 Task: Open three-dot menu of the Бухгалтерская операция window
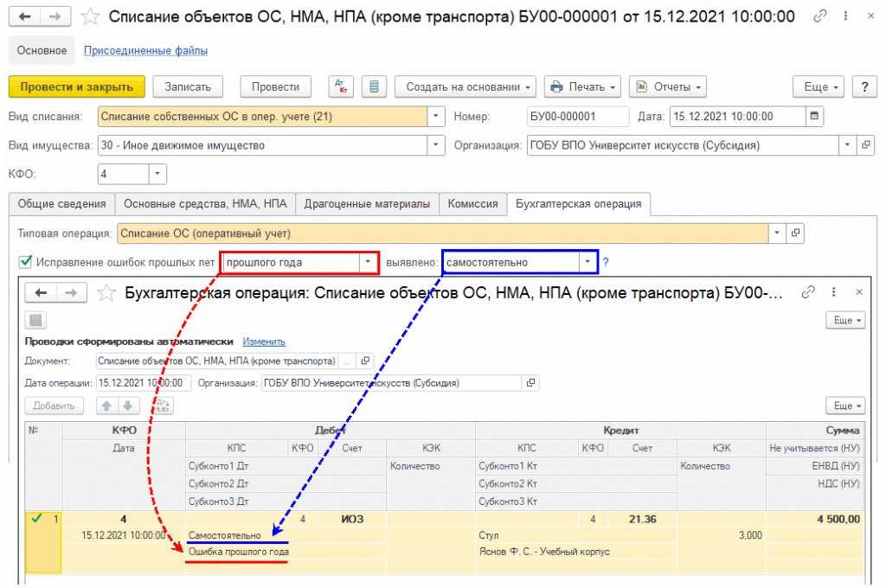coord(833,292)
